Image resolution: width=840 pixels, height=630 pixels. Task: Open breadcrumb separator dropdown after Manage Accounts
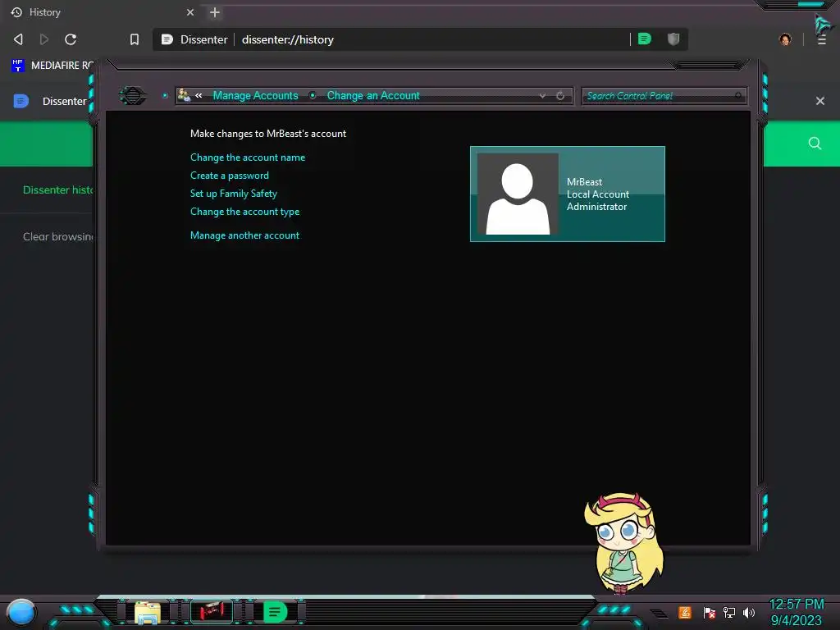pyautogui.click(x=313, y=95)
